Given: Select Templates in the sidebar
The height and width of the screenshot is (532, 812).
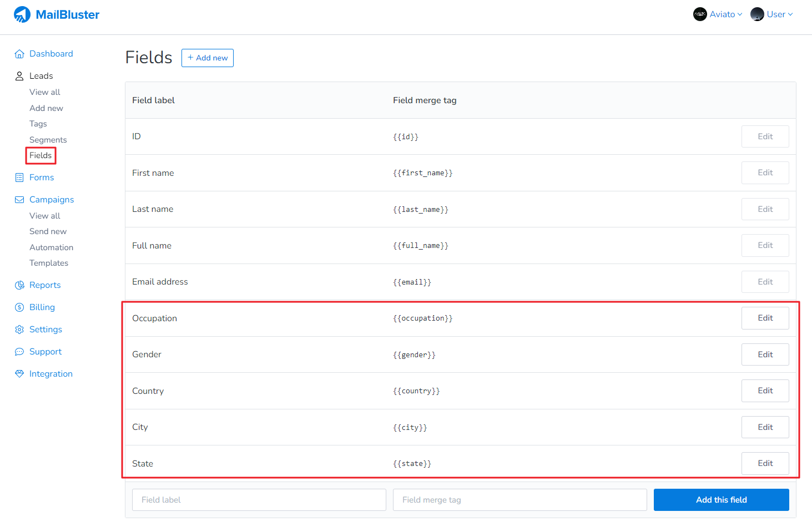Looking at the screenshot, I should [49, 263].
